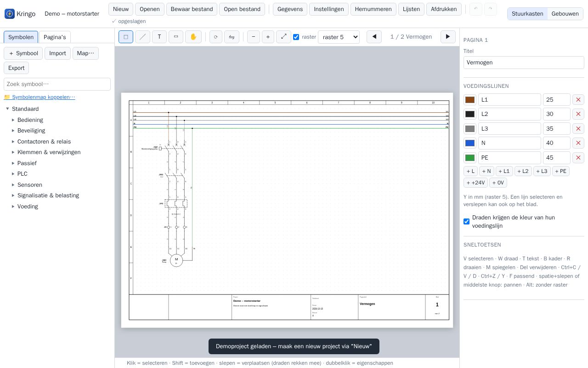
Task: Go to the previous page arrow
Action: point(374,37)
